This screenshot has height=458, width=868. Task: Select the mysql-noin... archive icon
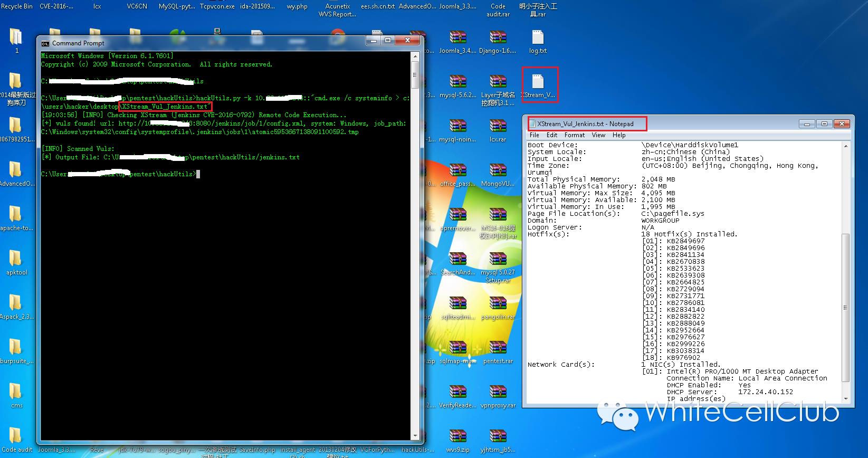tap(457, 130)
